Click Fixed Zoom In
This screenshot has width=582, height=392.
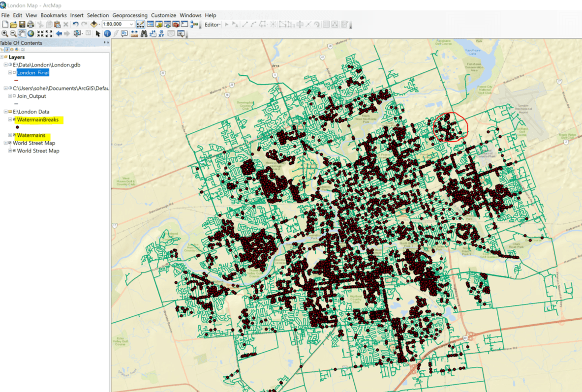40,34
